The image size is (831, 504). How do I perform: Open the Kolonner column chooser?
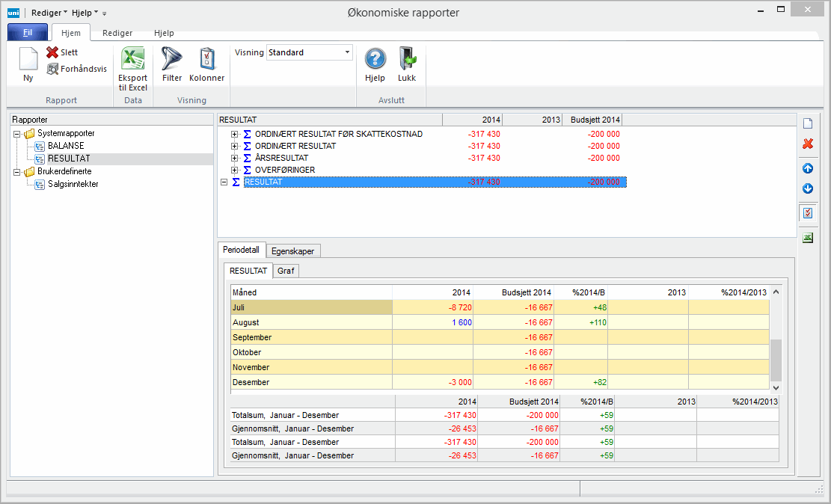pyautogui.click(x=206, y=60)
